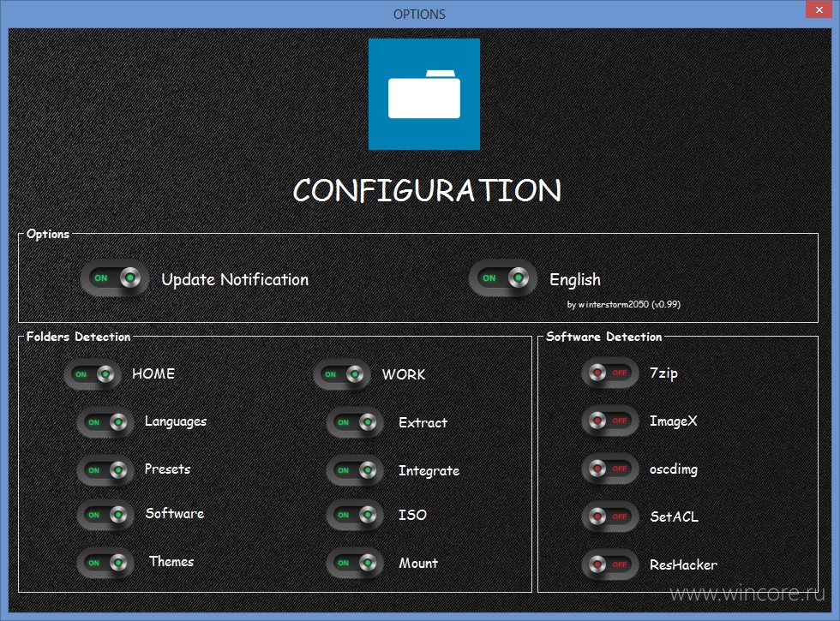Viewport: 840px width, 621px height.
Task: Disable the Languages folder detection switch
Action: (105, 422)
